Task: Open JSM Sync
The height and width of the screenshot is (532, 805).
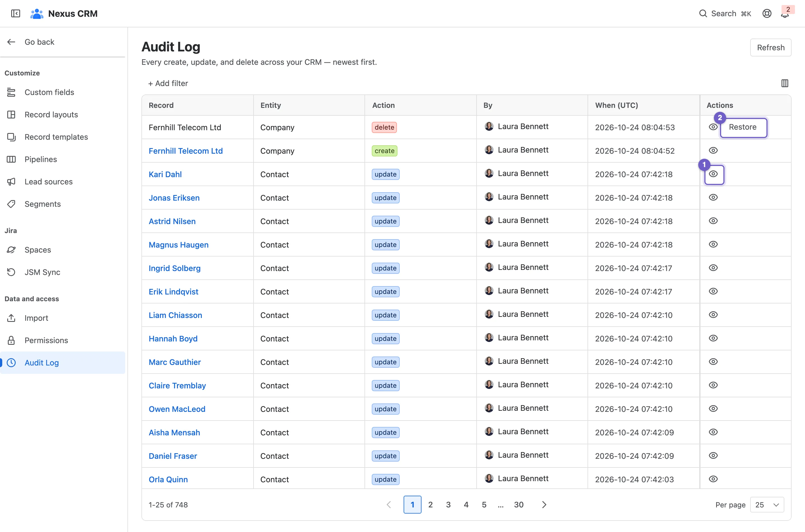Action: point(63,272)
